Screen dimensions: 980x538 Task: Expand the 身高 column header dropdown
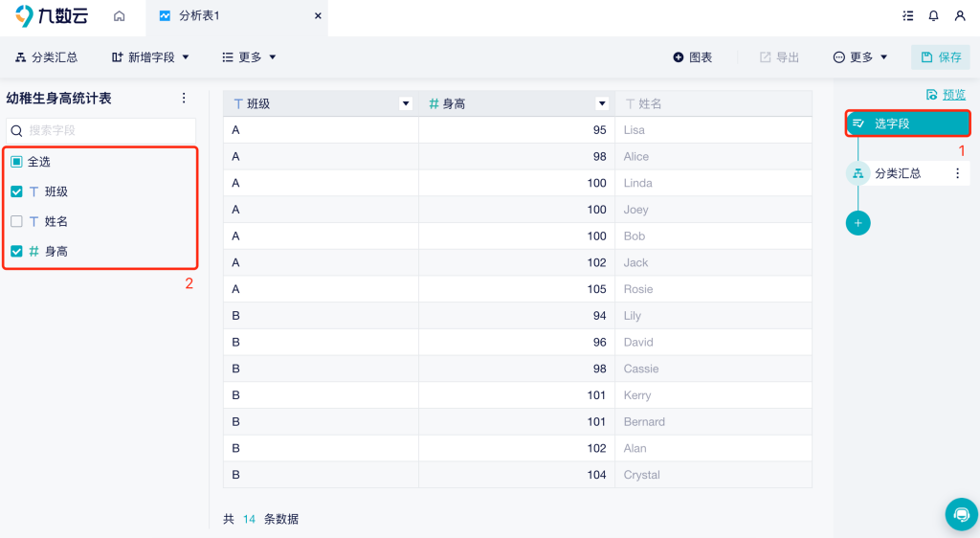coord(602,103)
